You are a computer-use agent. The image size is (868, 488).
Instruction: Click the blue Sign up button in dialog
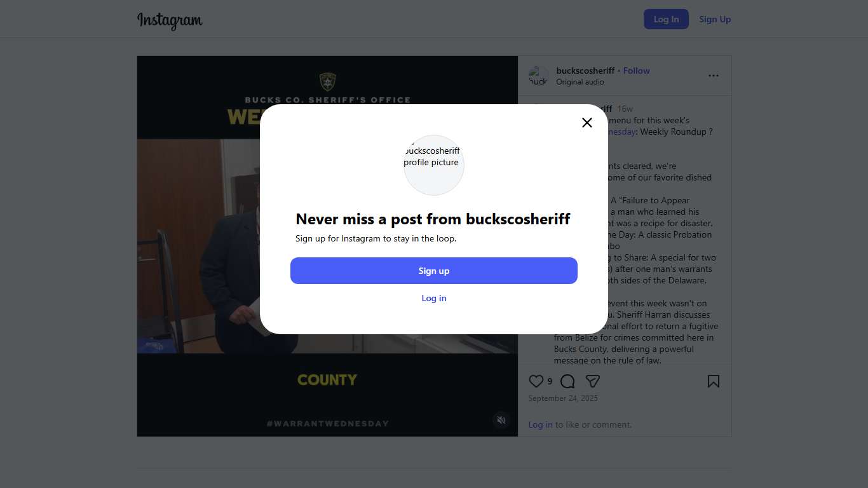[x=434, y=271]
